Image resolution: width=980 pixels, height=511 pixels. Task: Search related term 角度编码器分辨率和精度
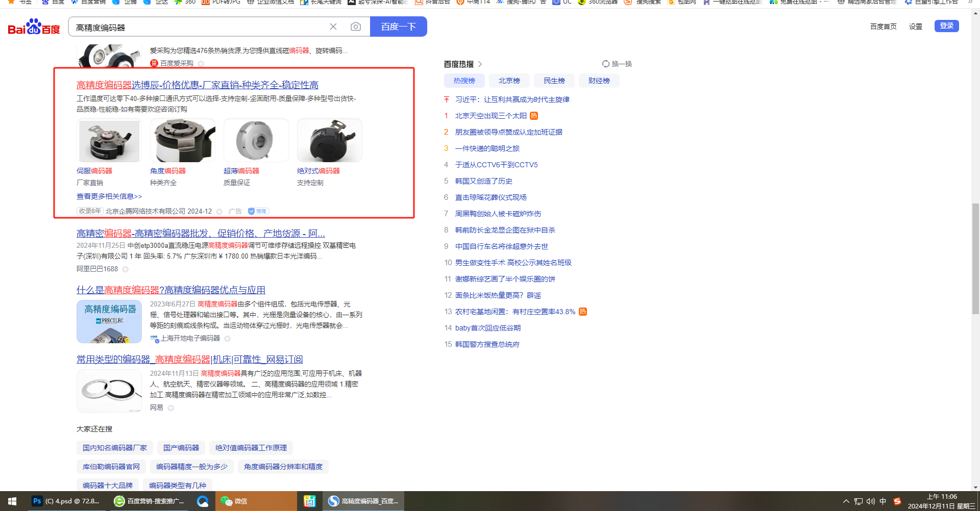(x=283, y=467)
